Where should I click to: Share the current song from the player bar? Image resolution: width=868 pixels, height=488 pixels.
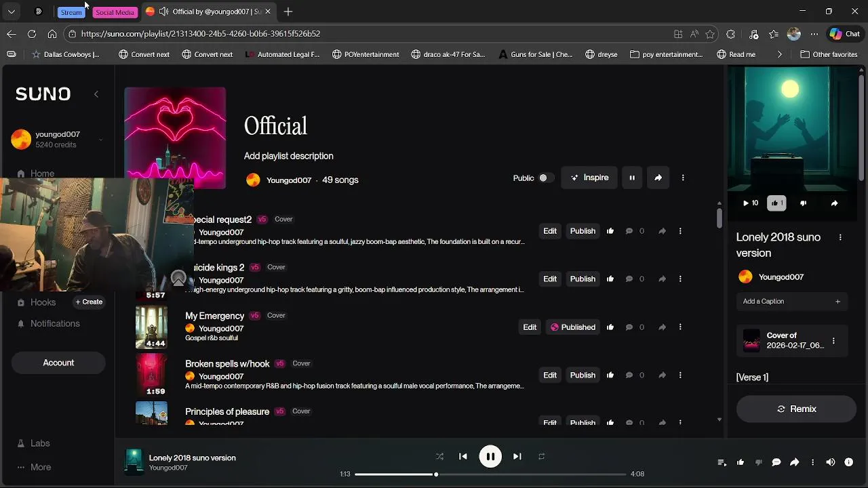tap(794, 462)
